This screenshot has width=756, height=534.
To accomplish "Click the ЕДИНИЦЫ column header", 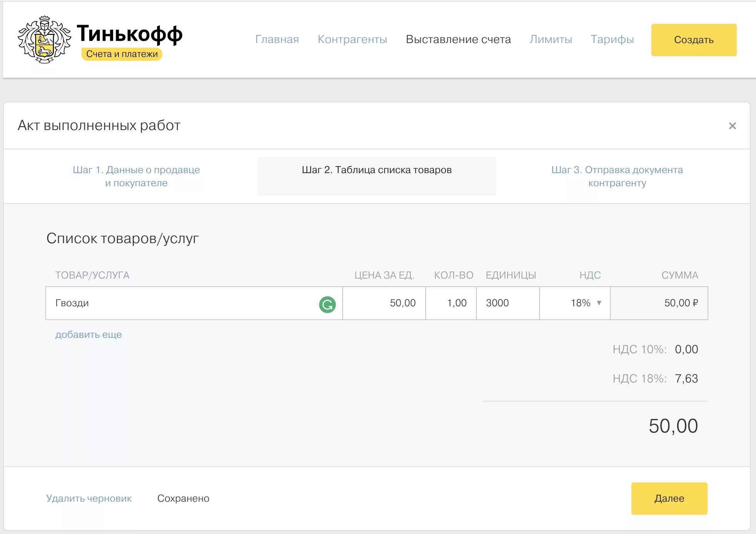I will pyautogui.click(x=511, y=275).
